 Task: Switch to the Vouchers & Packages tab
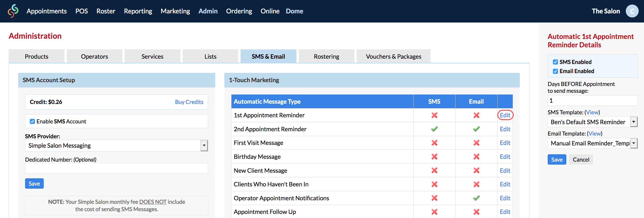click(394, 56)
